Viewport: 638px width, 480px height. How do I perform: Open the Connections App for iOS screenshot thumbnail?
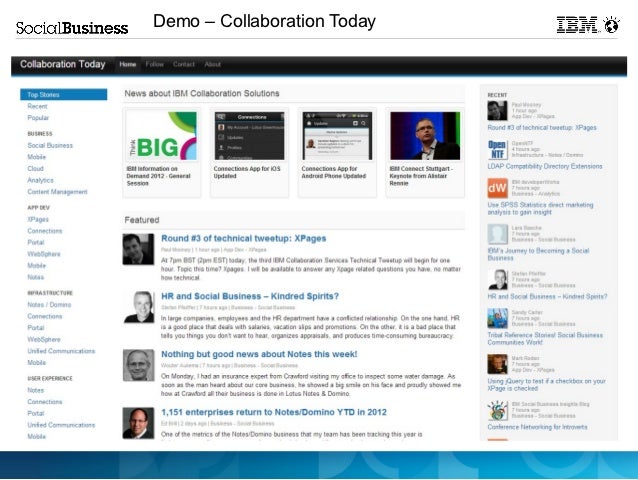(x=249, y=136)
